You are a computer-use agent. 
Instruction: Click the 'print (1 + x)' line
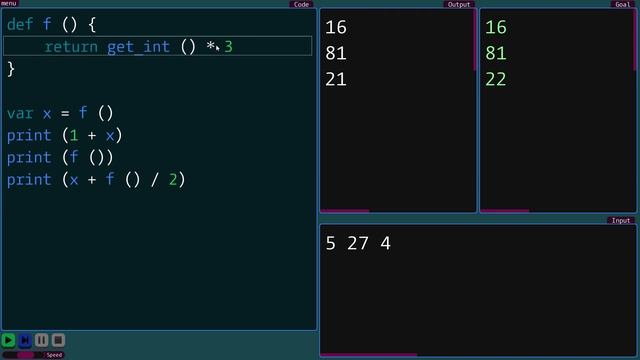tap(64, 135)
